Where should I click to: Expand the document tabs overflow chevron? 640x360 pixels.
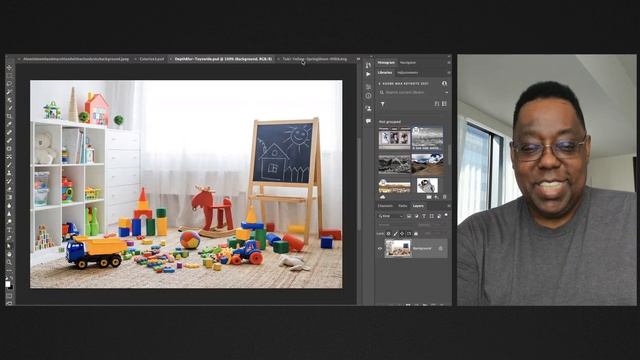[358, 59]
